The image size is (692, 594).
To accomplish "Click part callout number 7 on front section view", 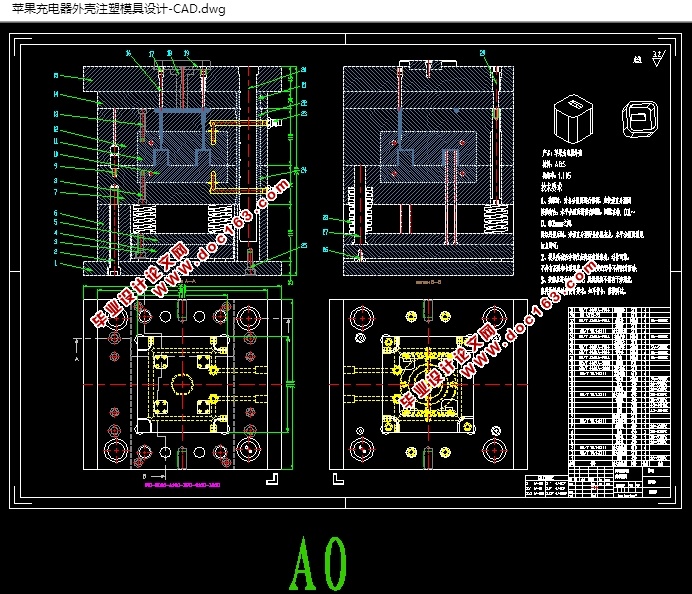I will (x=56, y=192).
